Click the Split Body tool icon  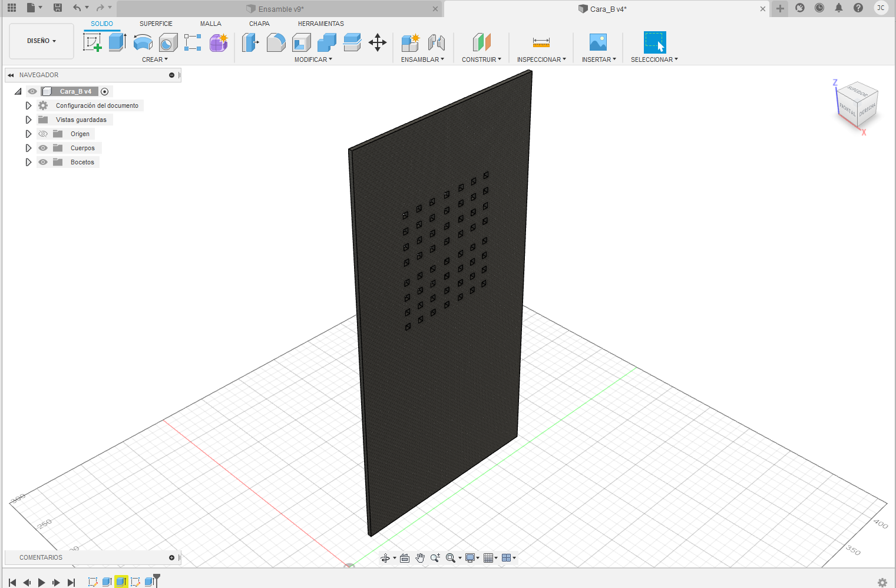352,42
